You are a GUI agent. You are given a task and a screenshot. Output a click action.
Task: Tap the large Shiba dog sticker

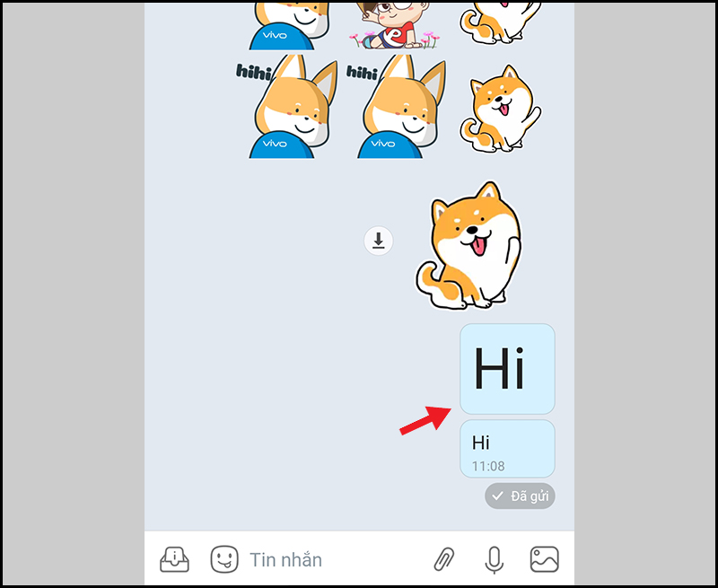pos(468,245)
